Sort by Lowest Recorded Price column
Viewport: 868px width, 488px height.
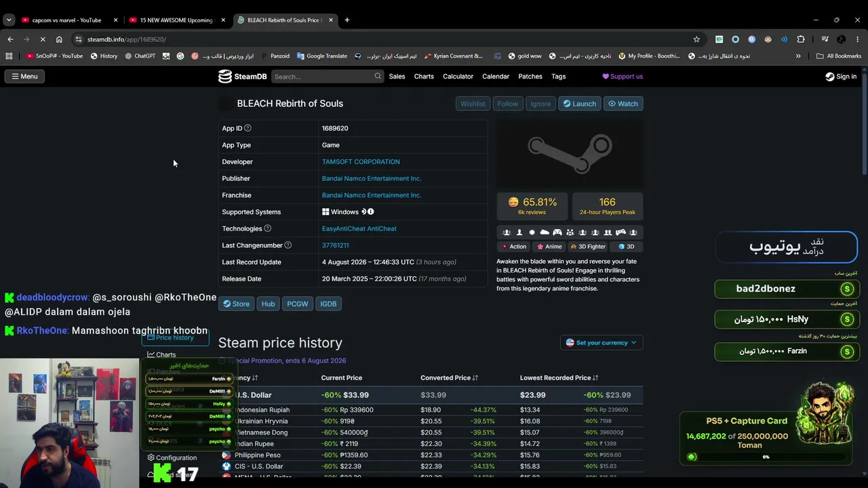[559, 378]
